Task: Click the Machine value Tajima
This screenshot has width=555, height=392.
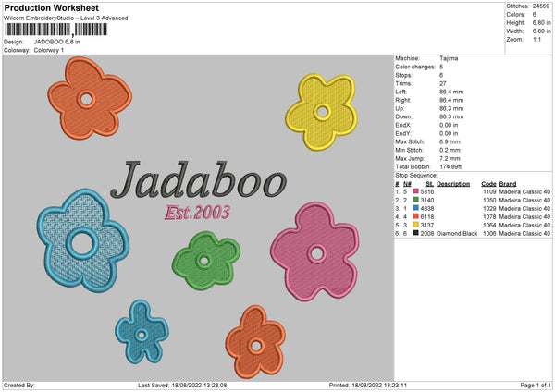Action: (x=449, y=58)
